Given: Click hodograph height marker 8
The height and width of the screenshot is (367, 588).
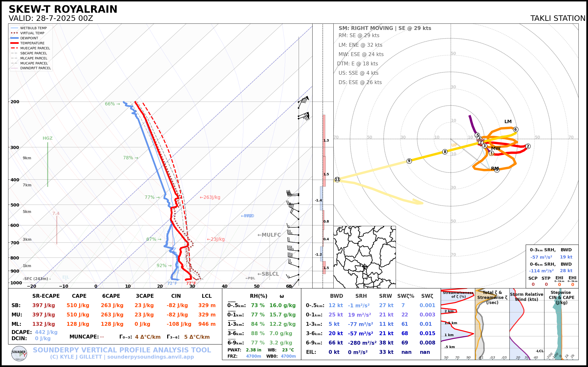Looking at the screenshot, I should point(445,152).
